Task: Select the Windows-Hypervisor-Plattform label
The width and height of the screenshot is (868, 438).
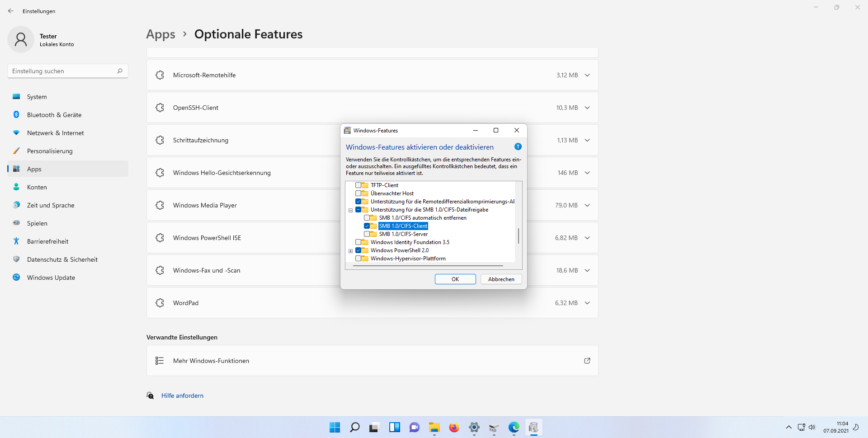Action: pyautogui.click(x=408, y=259)
